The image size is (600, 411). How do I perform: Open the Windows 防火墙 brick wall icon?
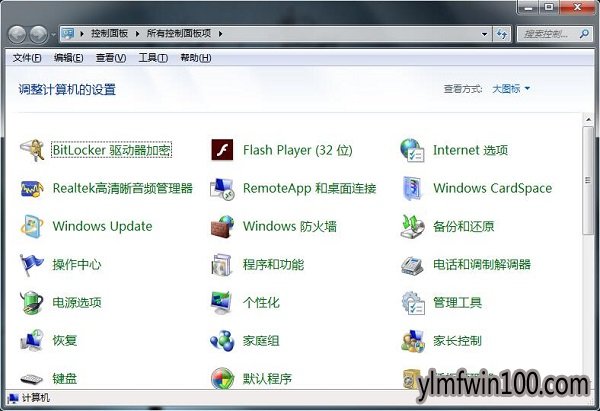pyautogui.click(x=222, y=226)
